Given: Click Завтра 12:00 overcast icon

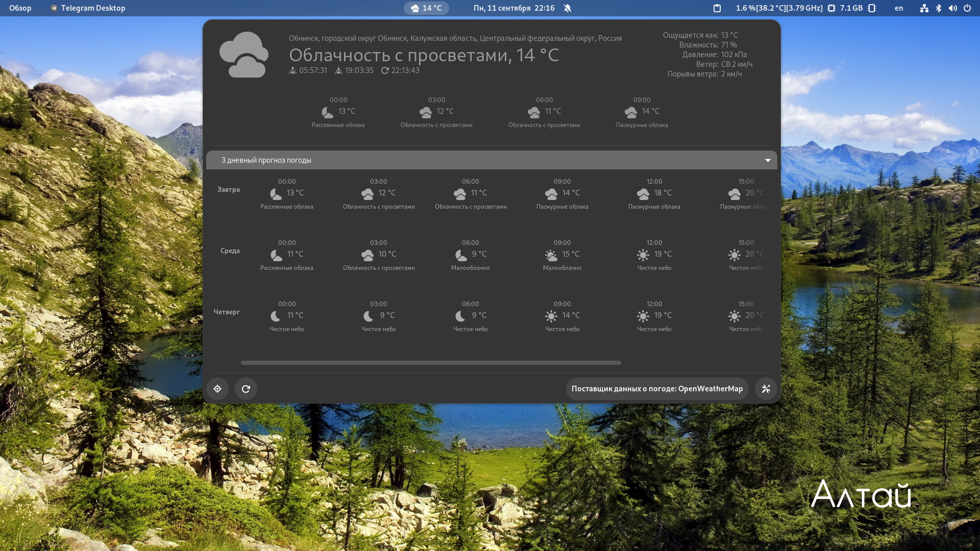Looking at the screenshot, I should pos(643,194).
